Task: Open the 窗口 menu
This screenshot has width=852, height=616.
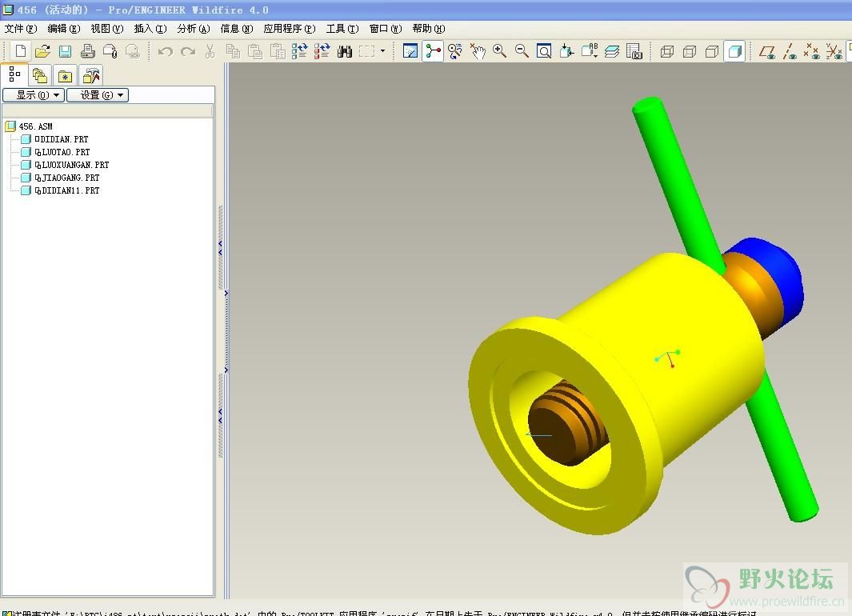Action: (x=386, y=29)
